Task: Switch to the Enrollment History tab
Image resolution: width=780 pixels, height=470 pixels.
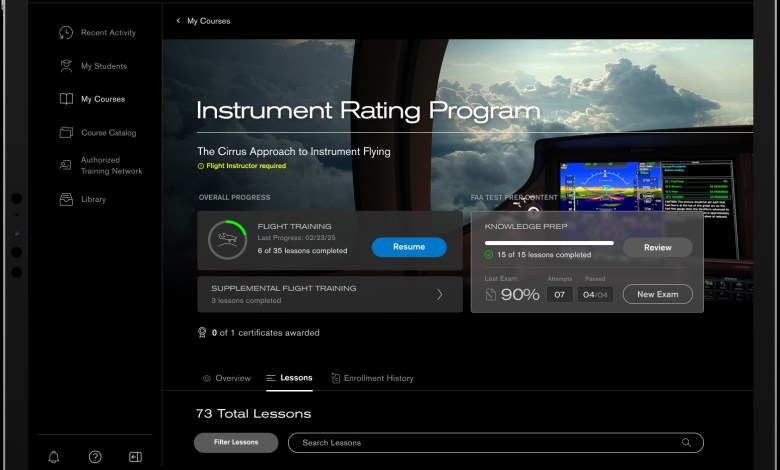Action: (x=372, y=378)
